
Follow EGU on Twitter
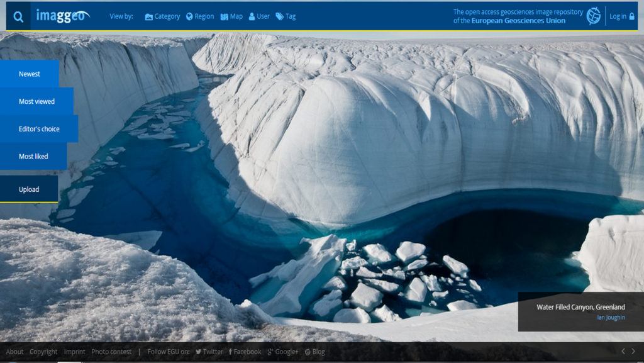[x=209, y=352]
